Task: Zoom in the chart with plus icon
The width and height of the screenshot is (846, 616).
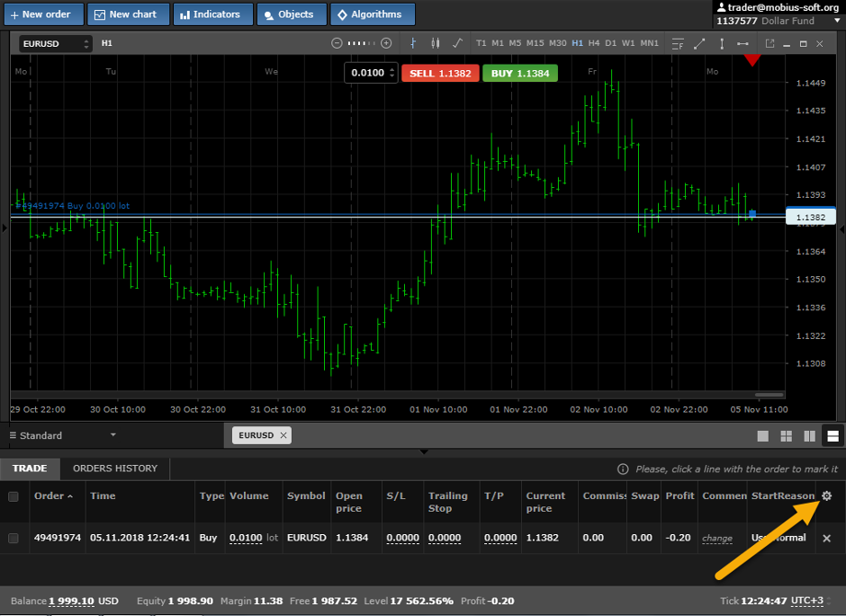Action: 386,43
